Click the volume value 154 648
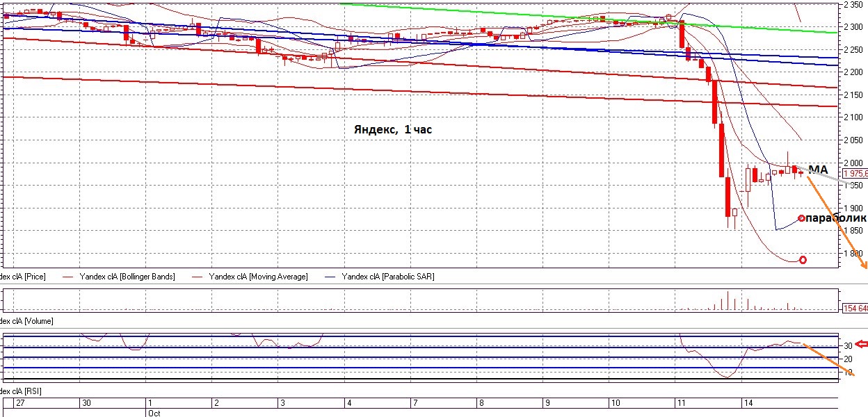This screenshot has height=417, width=868. tap(855, 308)
